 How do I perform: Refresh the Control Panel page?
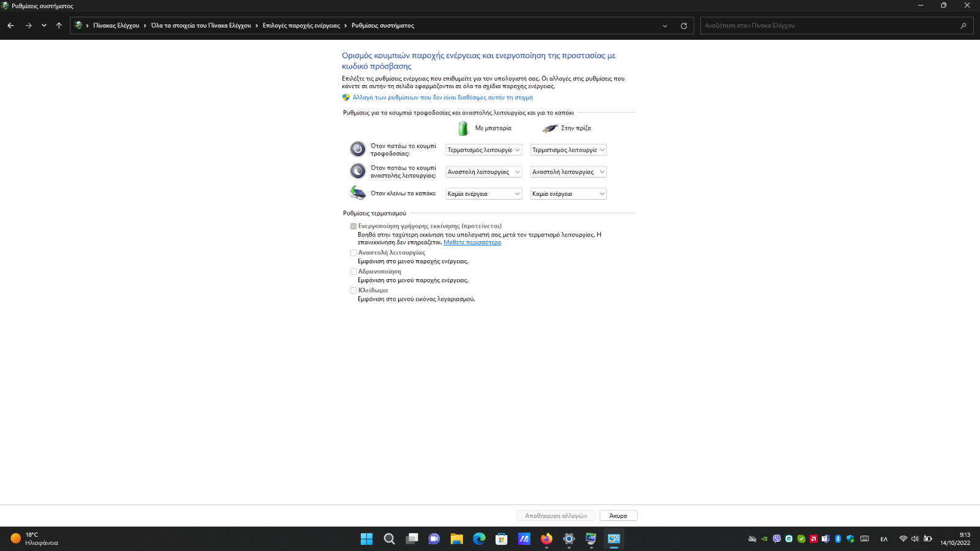pyautogui.click(x=684, y=26)
